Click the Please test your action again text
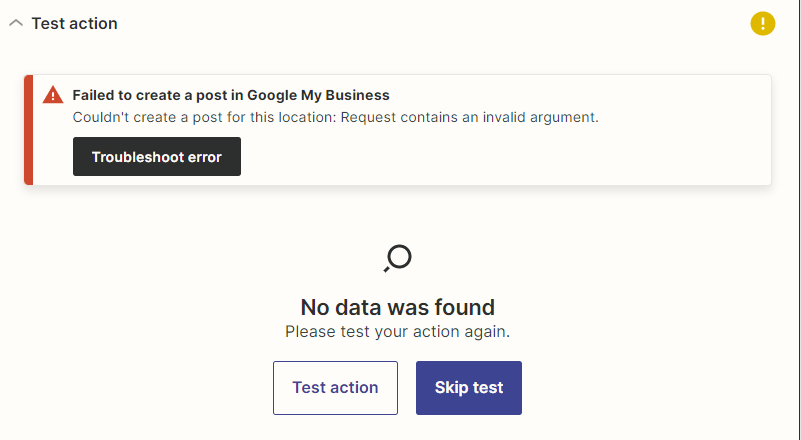The height and width of the screenshot is (440, 801). coord(397,332)
